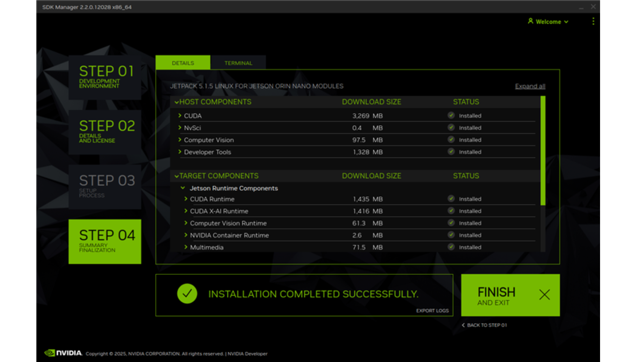Click the Multimedia installed status check icon
This screenshot has height=362, width=644.
pyautogui.click(x=451, y=247)
